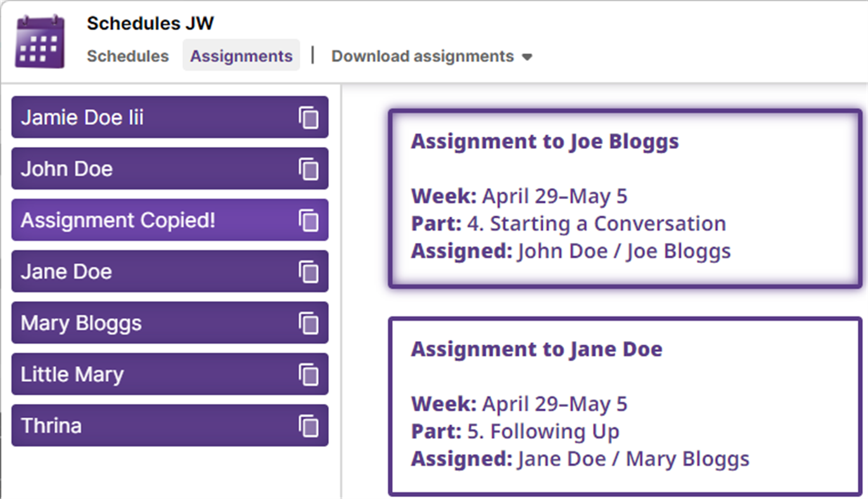Click the Assignment to Jane Doe card

625,406
